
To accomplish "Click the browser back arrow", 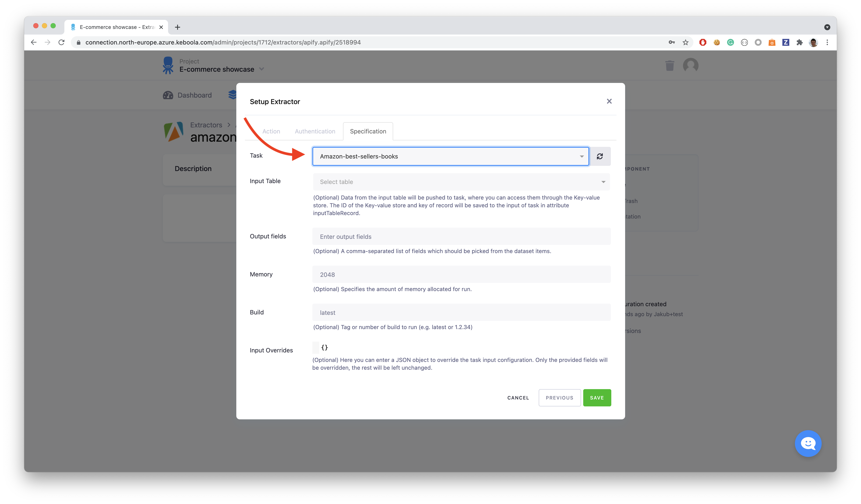I will click(x=33, y=42).
